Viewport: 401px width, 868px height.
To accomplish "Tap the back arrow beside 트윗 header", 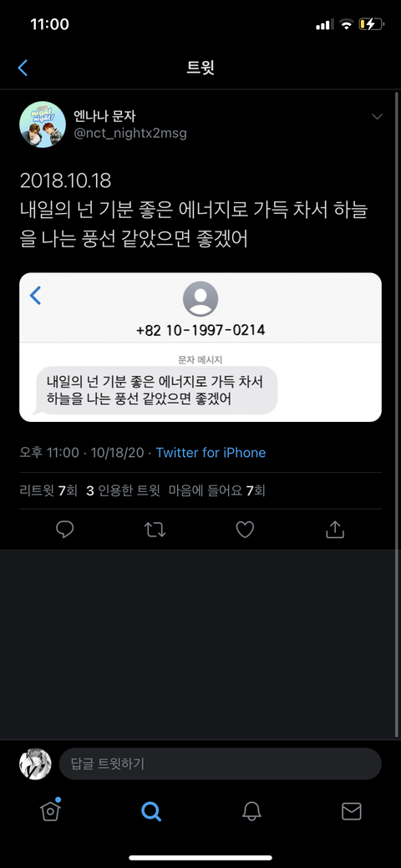I will [x=23, y=68].
